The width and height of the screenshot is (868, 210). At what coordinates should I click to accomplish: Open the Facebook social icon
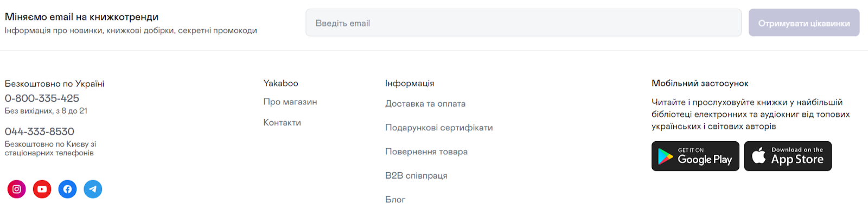click(68, 189)
